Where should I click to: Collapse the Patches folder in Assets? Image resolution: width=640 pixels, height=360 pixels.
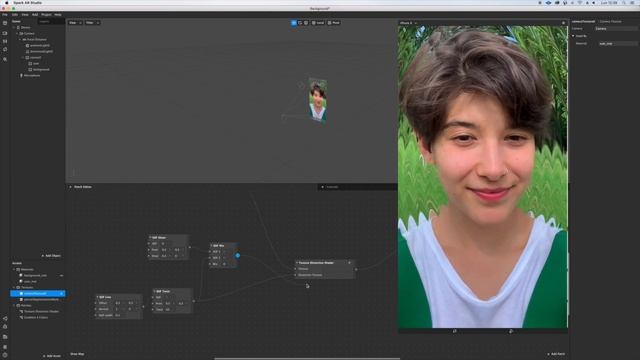pyautogui.click(x=14, y=305)
